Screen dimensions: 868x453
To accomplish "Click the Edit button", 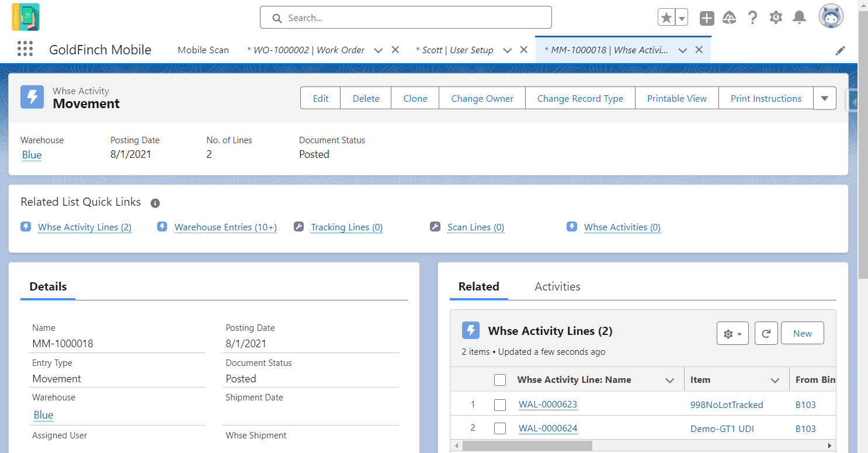I will tap(321, 98).
